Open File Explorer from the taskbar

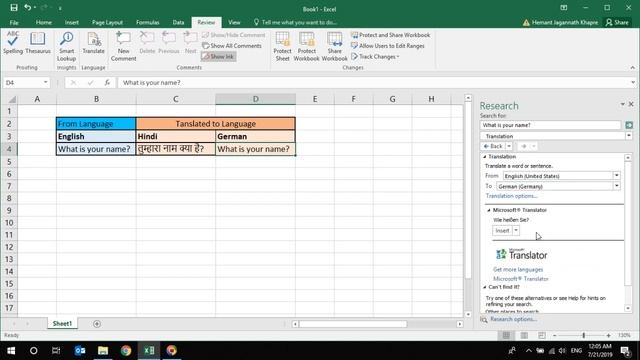(x=103, y=351)
